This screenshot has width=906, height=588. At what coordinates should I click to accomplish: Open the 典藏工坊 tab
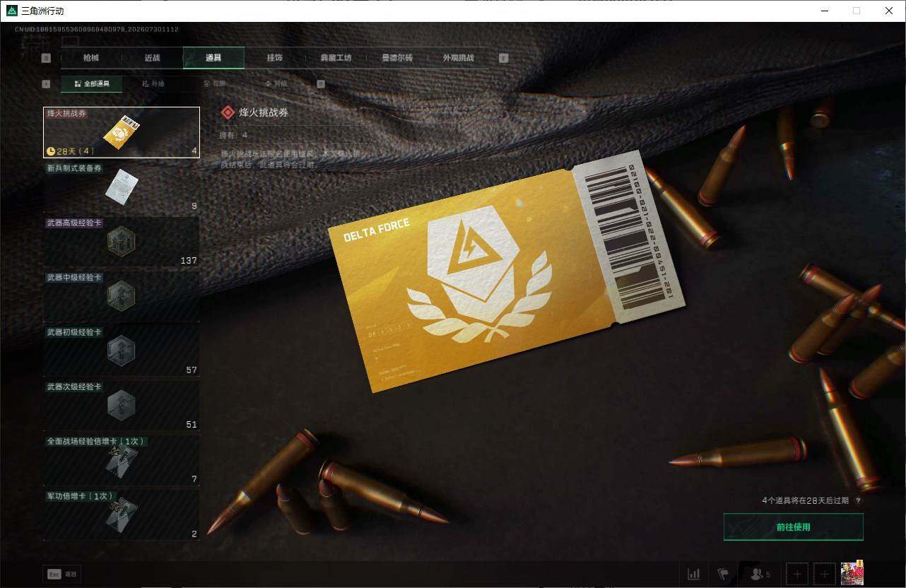[336, 58]
